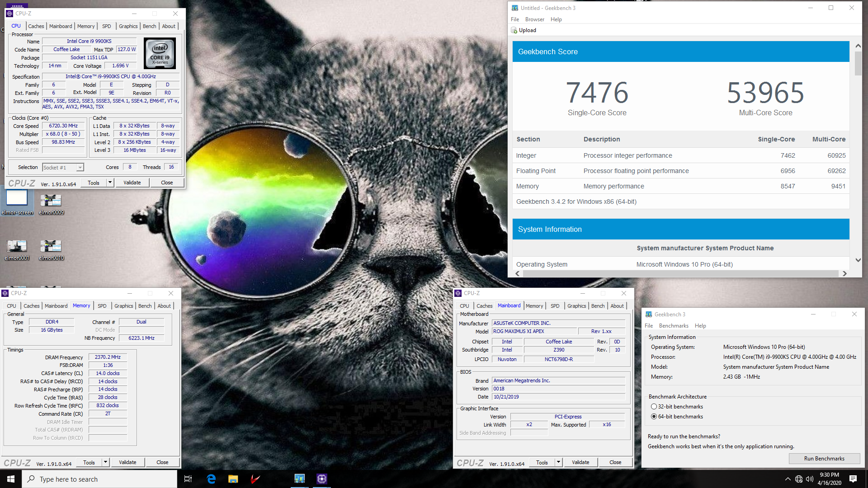Open the Windows Start menu
Image resolution: width=868 pixels, height=488 pixels.
(x=11, y=479)
